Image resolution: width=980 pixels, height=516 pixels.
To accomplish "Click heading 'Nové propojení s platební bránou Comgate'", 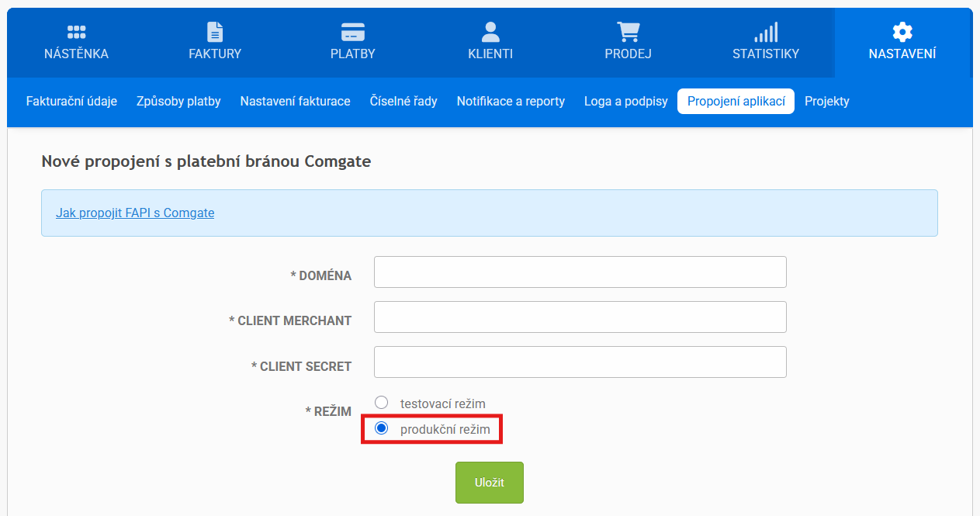I will (206, 162).
